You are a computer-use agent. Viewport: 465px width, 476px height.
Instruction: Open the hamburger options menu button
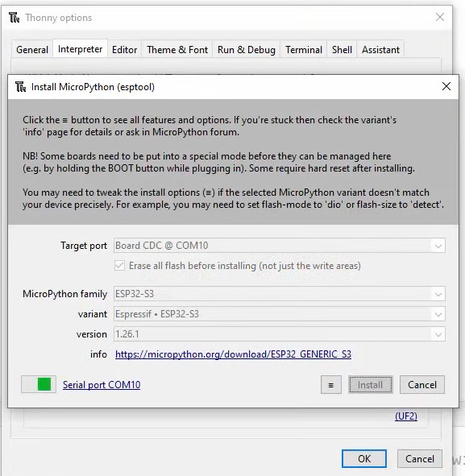pos(330,385)
